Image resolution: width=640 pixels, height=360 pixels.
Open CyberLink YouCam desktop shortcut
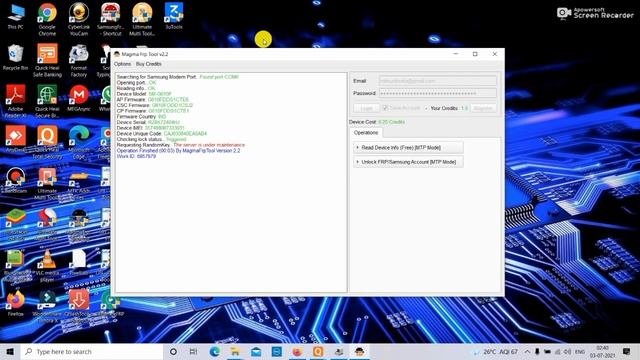pyautogui.click(x=78, y=19)
